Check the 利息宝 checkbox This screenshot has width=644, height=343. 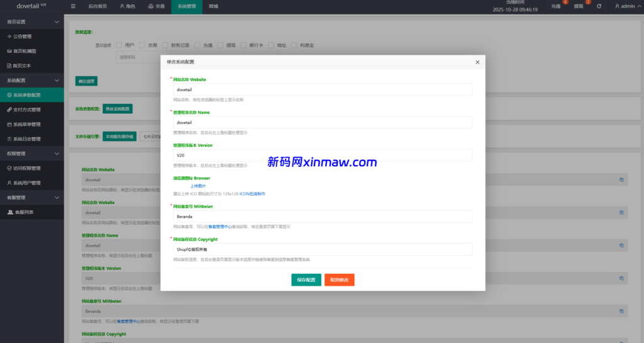294,45
